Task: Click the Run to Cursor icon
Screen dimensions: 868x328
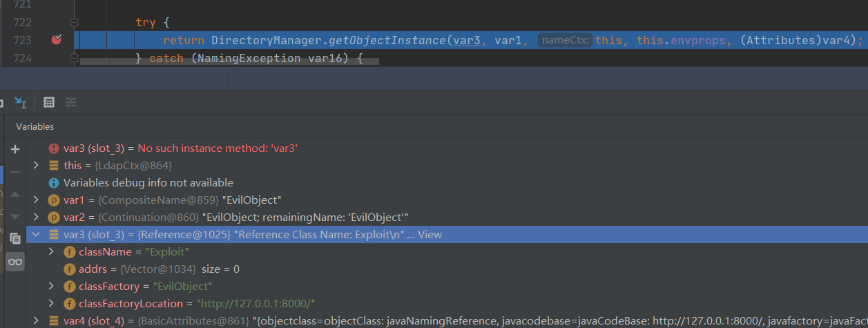Action: pyautogui.click(x=20, y=102)
